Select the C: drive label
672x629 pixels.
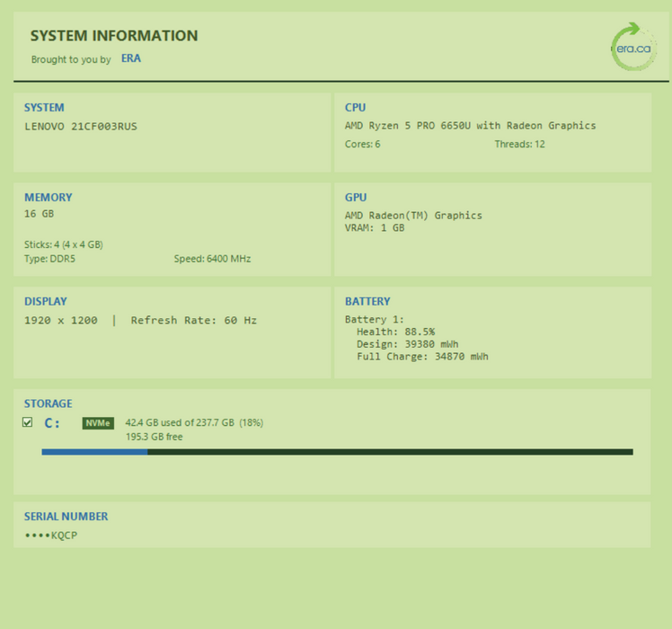52,423
